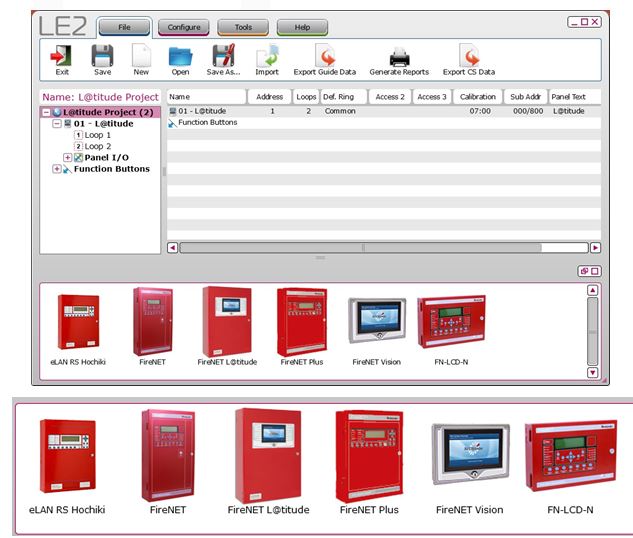Open the Tools menu tab

pyautogui.click(x=243, y=27)
